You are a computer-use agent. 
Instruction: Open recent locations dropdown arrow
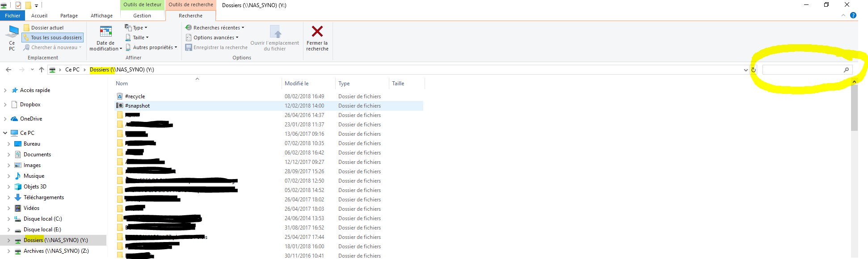[x=32, y=70]
